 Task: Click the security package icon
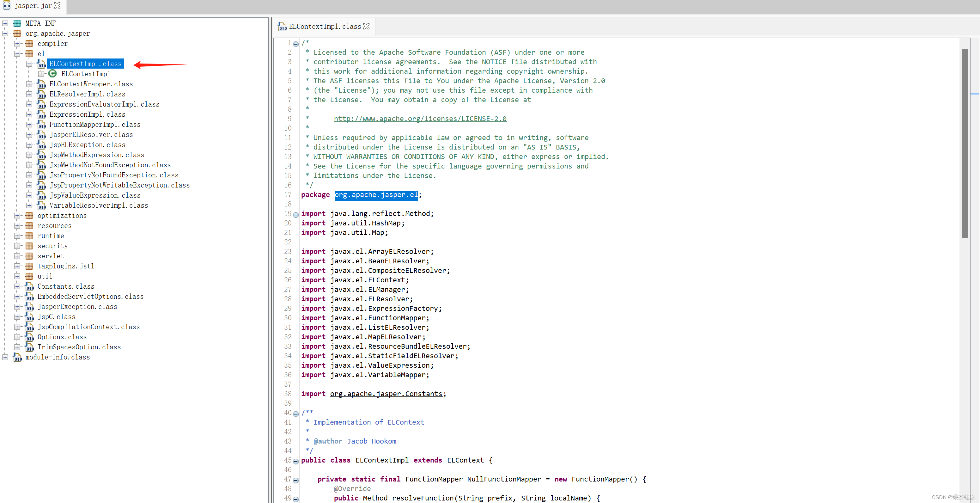29,246
